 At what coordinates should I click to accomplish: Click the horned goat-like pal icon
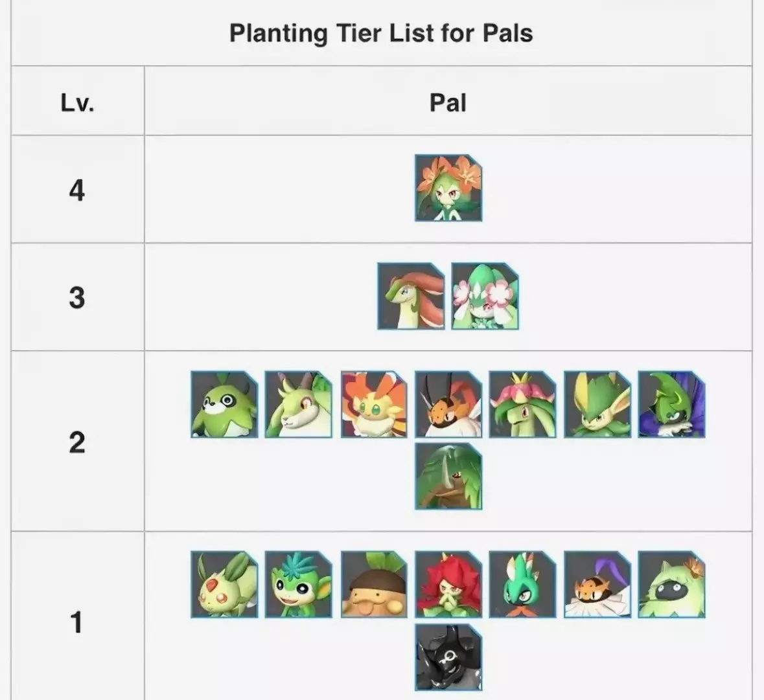(x=299, y=404)
